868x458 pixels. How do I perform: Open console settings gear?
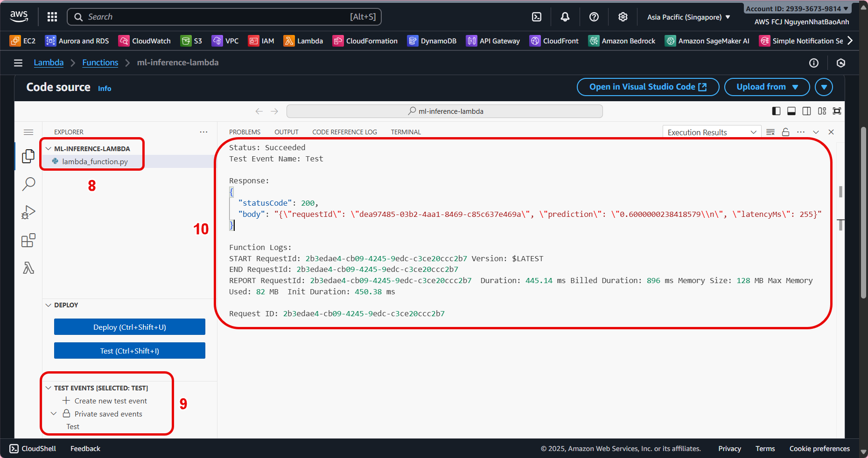(623, 17)
